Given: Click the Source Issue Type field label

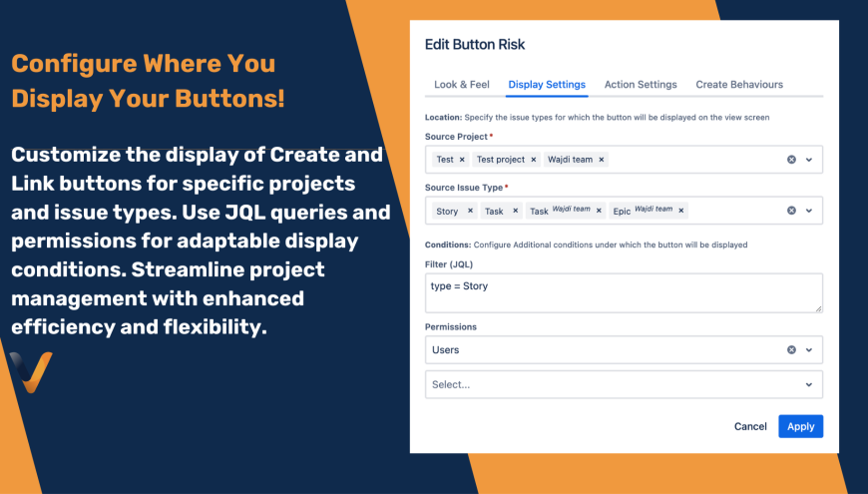Looking at the screenshot, I should pos(464,188).
